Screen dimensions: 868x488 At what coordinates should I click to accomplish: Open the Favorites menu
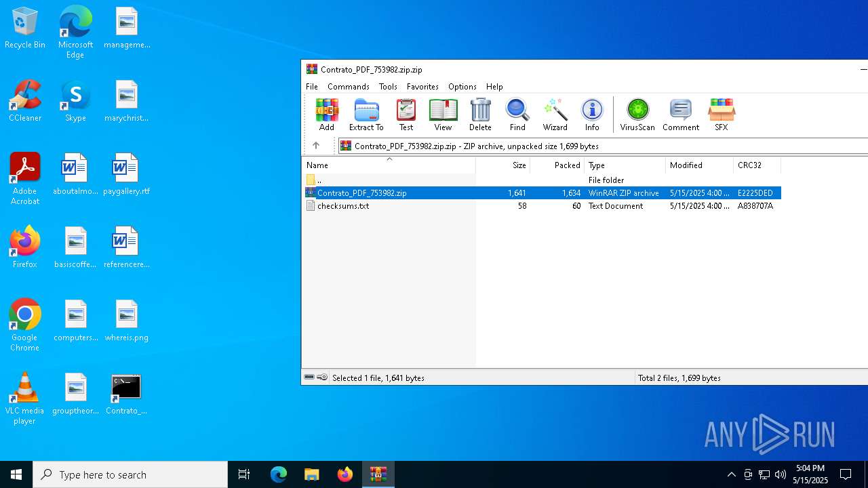tap(422, 87)
